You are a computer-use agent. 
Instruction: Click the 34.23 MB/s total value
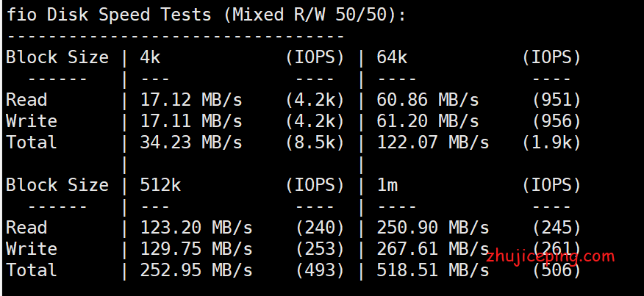pyautogui.click(x=191, y=142)
